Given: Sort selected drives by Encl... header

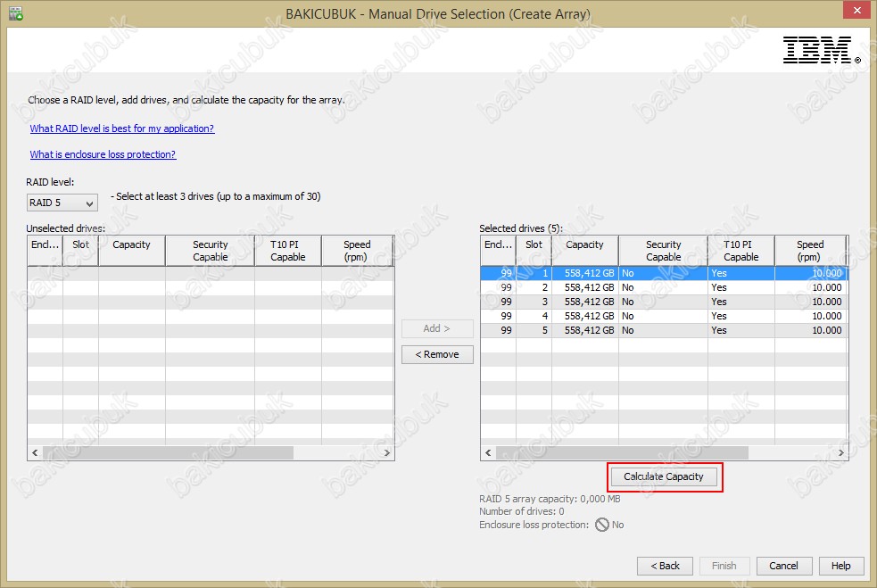Looking at the screenshot, I should pyautogui.click(x=498, y=251).
